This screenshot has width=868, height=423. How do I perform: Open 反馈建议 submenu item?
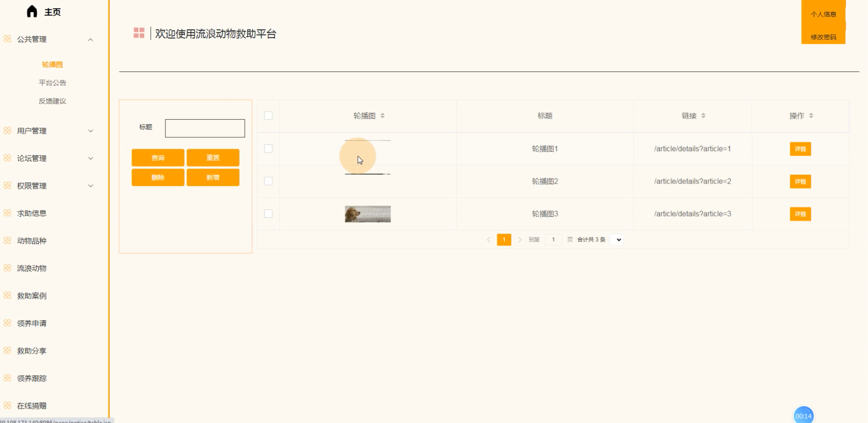point(53,101)
